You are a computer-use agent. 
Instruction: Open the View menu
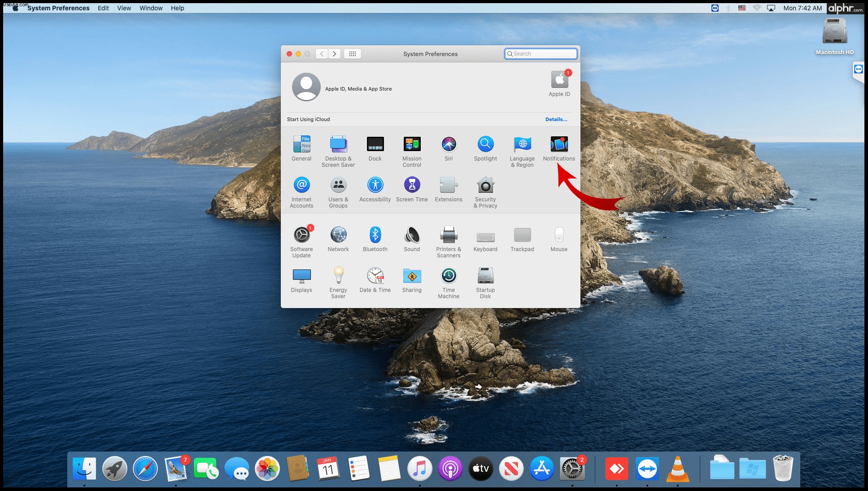[x=124, y=8]
